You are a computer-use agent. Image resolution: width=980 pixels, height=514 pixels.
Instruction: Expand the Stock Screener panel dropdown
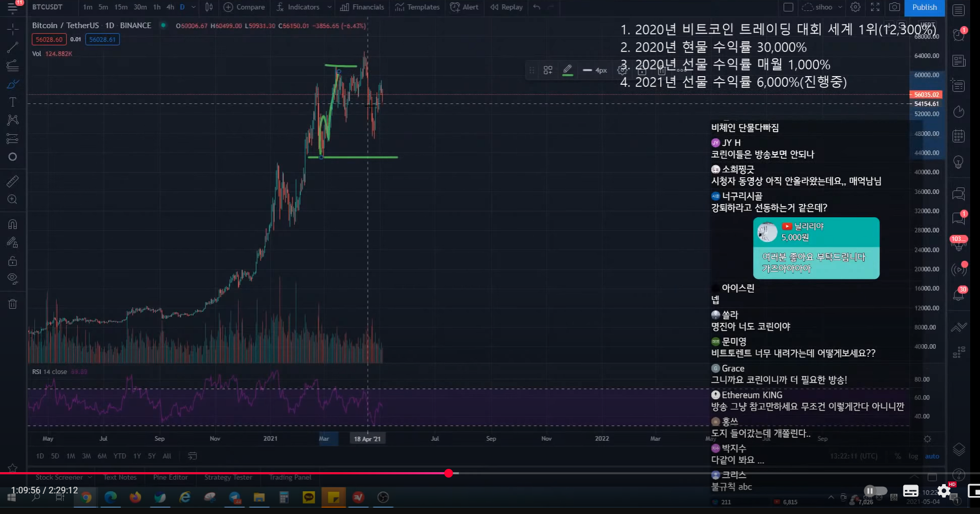(x=89, y=477)
